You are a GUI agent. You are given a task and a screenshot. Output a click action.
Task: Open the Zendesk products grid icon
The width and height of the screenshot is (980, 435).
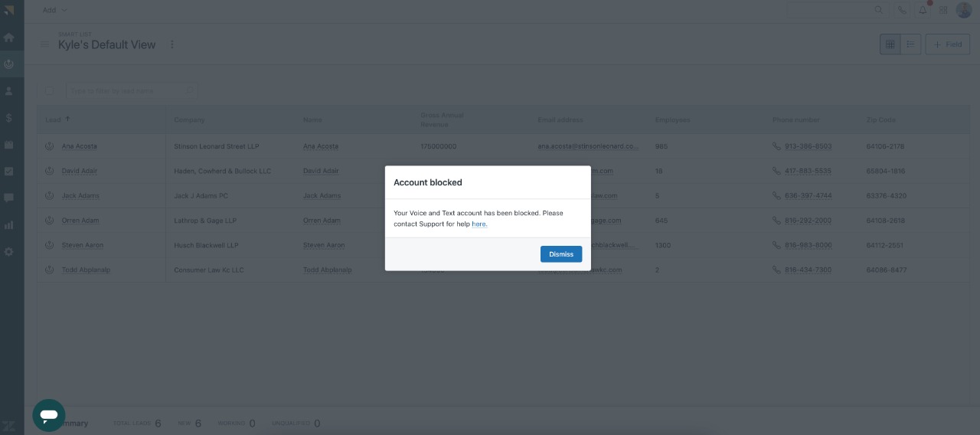tap(943, 10)
